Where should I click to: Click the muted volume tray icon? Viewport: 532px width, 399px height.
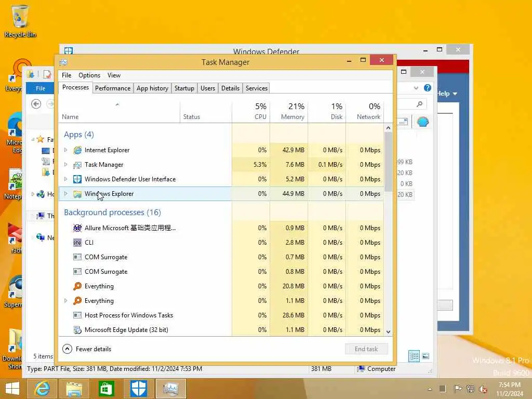click(x=483, y=389)
